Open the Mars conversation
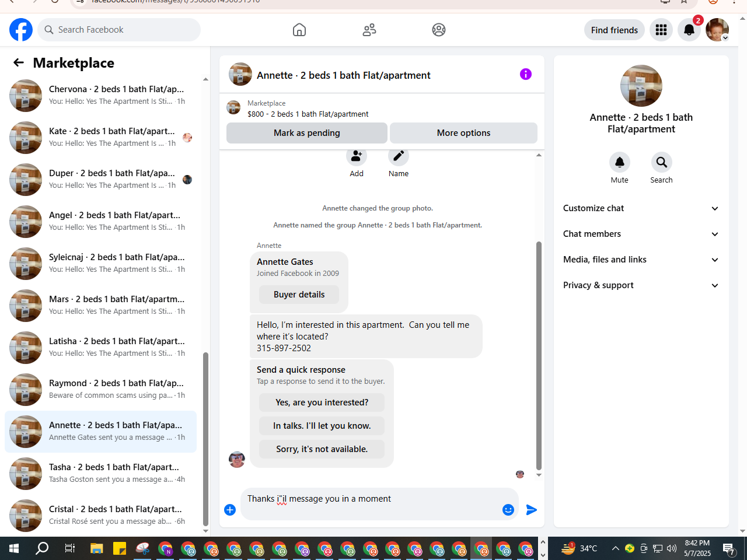Image resolution: width=747 pixels, height=560 pixels. pos(100,306)
